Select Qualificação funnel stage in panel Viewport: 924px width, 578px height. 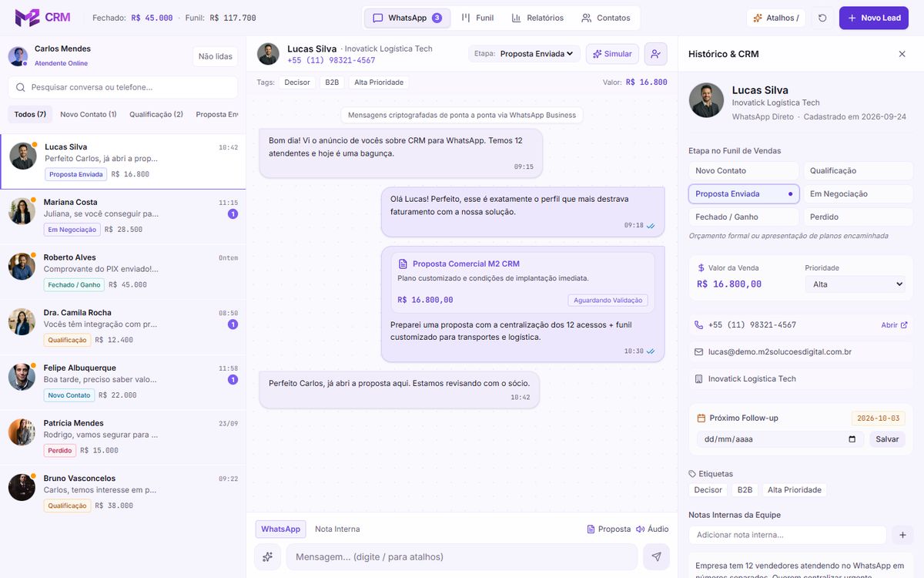tap(858, 170)
